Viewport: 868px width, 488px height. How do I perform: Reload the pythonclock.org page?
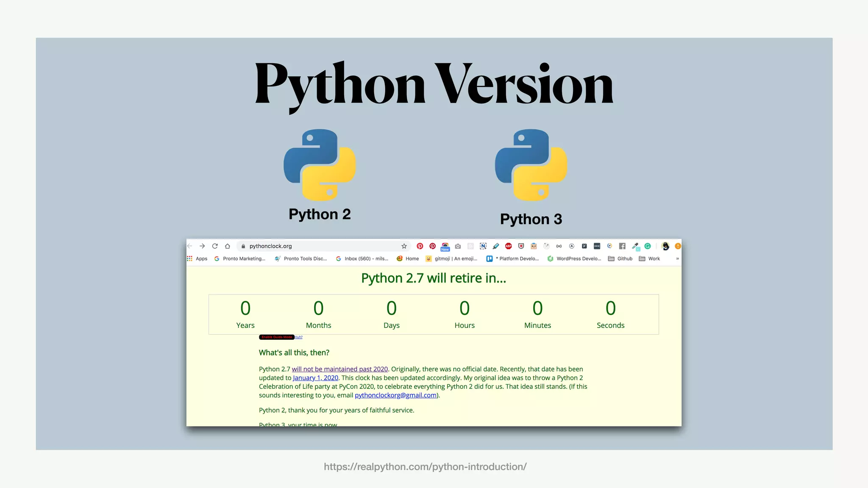215,246
